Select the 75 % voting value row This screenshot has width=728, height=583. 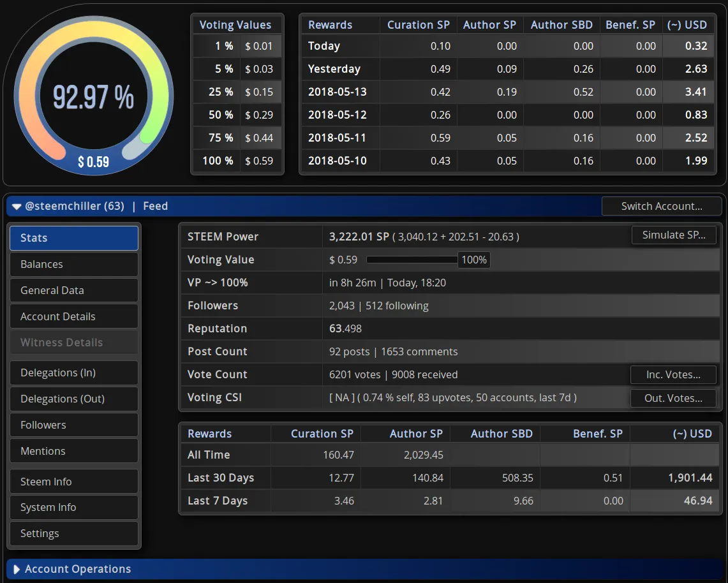237,138
